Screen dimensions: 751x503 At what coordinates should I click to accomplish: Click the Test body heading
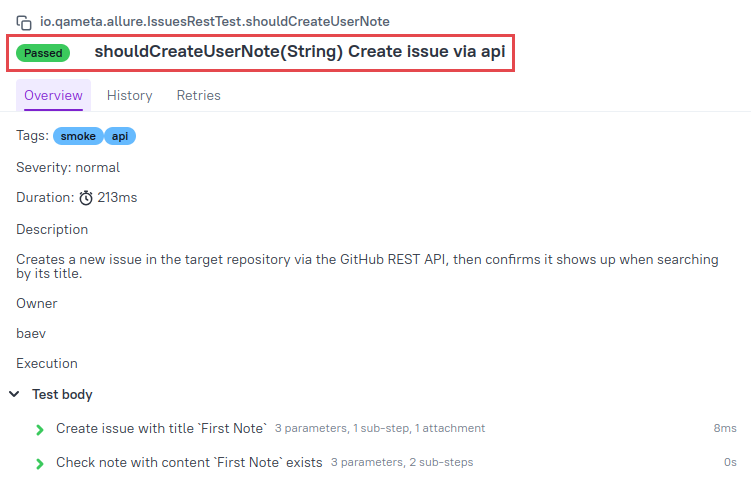[x=62, y=394]
